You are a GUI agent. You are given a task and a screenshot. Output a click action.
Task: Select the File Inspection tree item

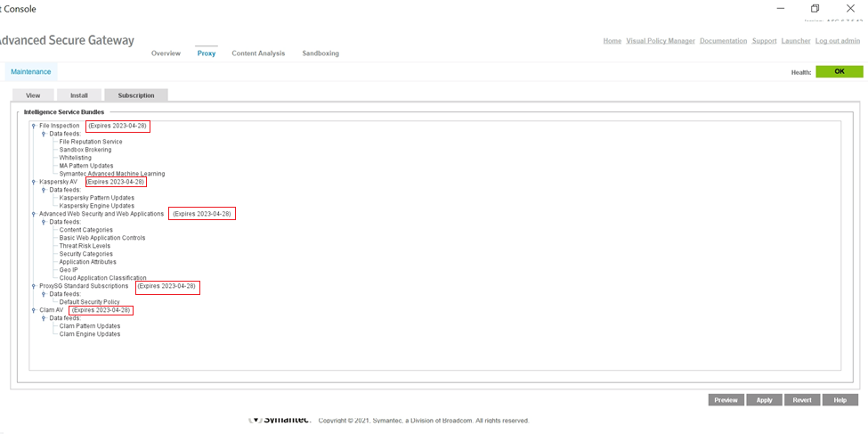tap(60, 126)
